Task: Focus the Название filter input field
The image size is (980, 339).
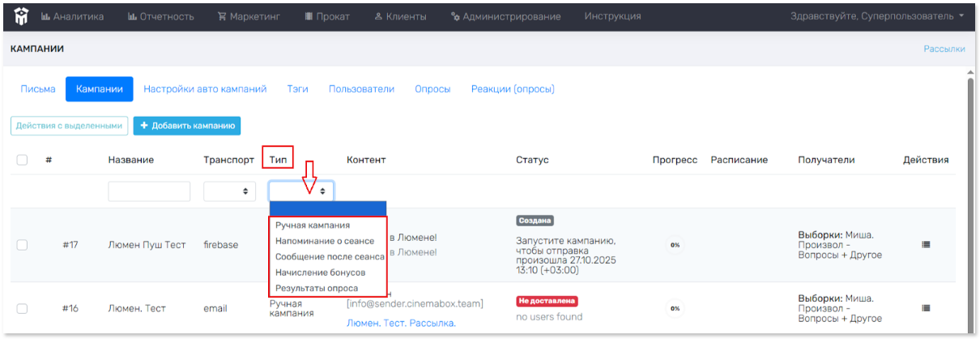Action: (149, 191)
